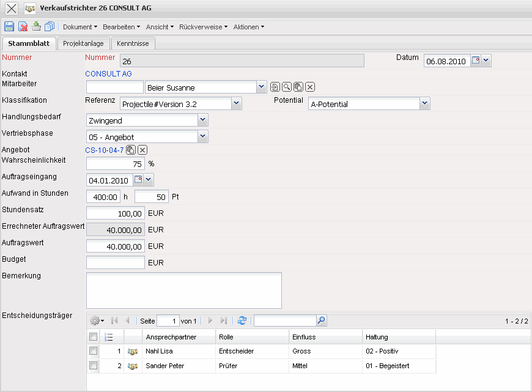The image size is (532, 392).
Task: Switch to the Projektanlage tab
Action: click(84, 43)
